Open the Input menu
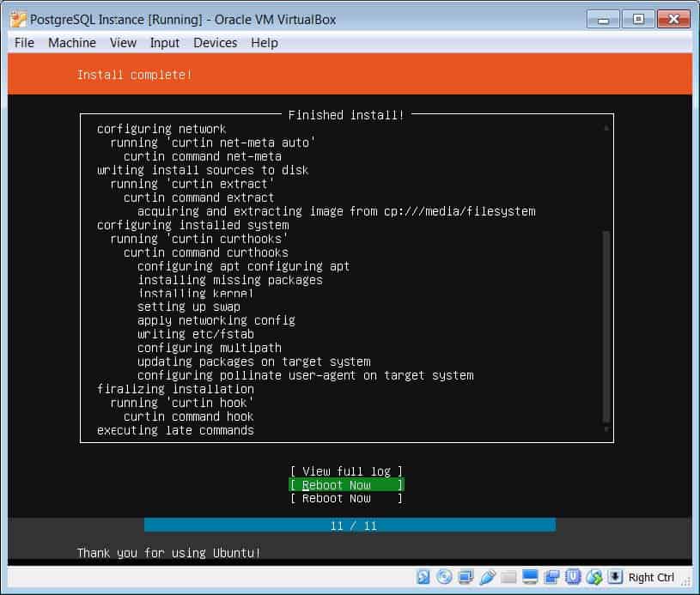 [164, 43]
